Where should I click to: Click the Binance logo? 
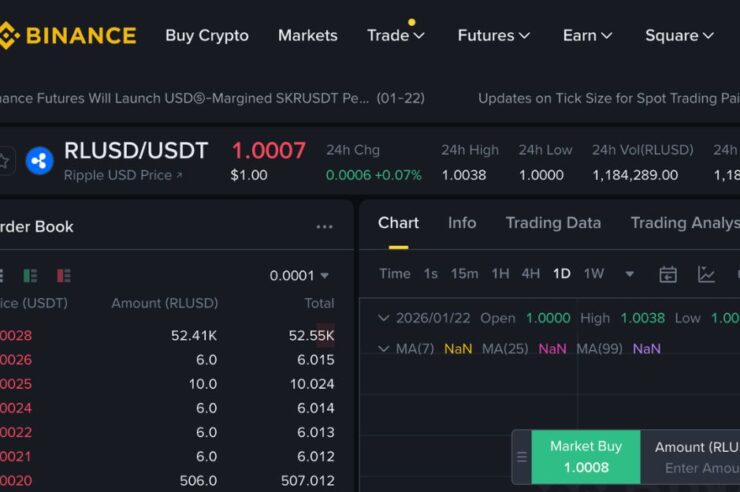pos(68,35)
